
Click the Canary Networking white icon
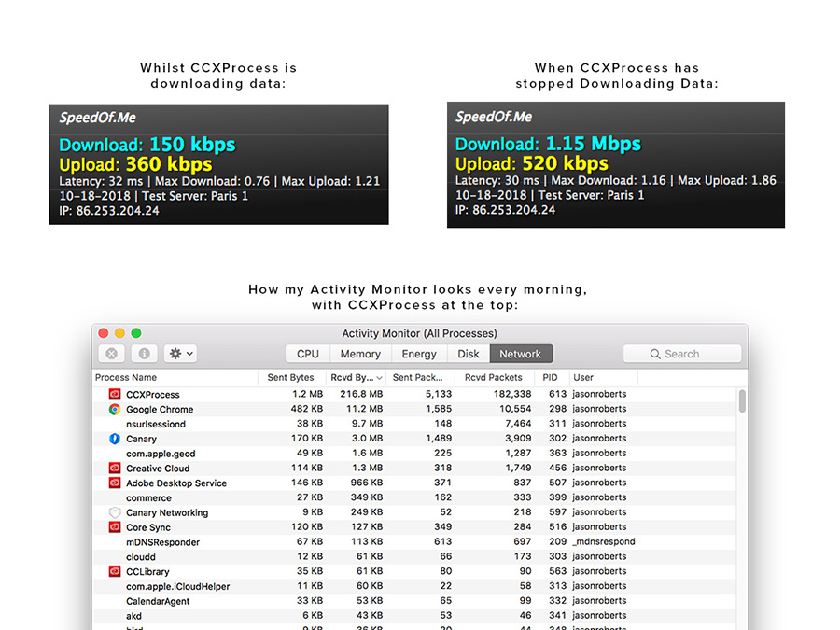(x=115, y=512)
